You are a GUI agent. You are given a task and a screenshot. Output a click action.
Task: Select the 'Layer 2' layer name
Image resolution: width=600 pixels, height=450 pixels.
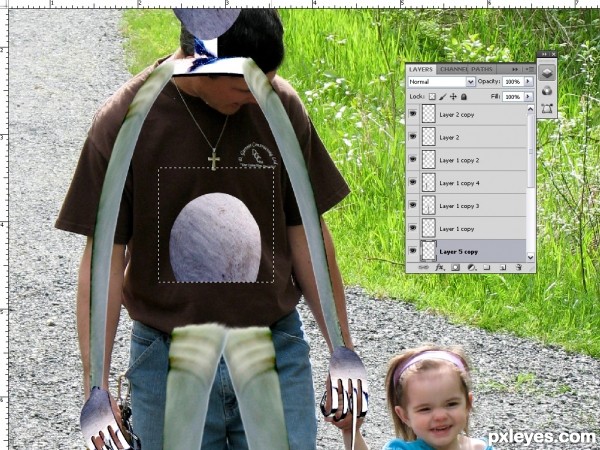[x=449, y=137]
